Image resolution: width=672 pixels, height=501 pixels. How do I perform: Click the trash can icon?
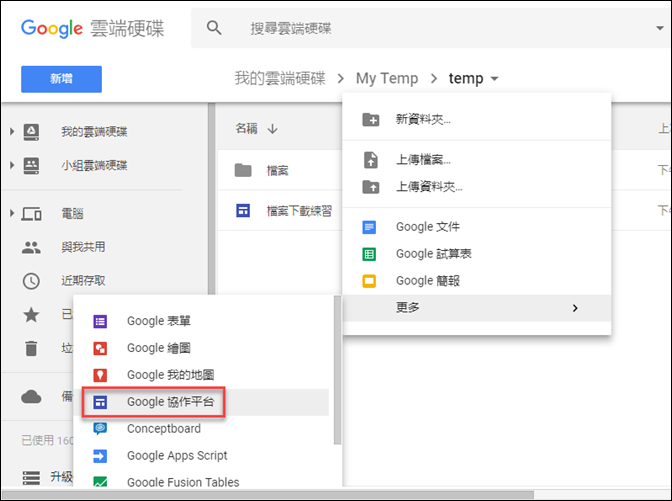click(x=31, y=348)
